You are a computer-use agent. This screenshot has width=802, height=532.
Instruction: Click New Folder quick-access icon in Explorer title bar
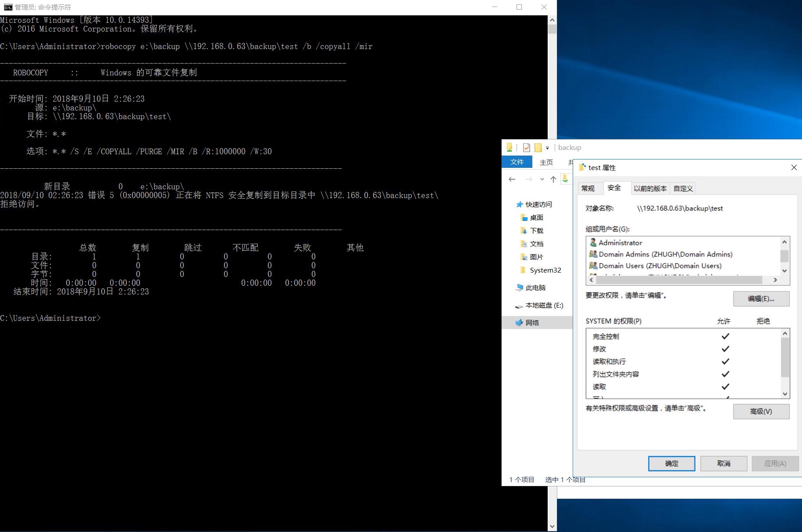pyautogui.click(x=538, y=148)
